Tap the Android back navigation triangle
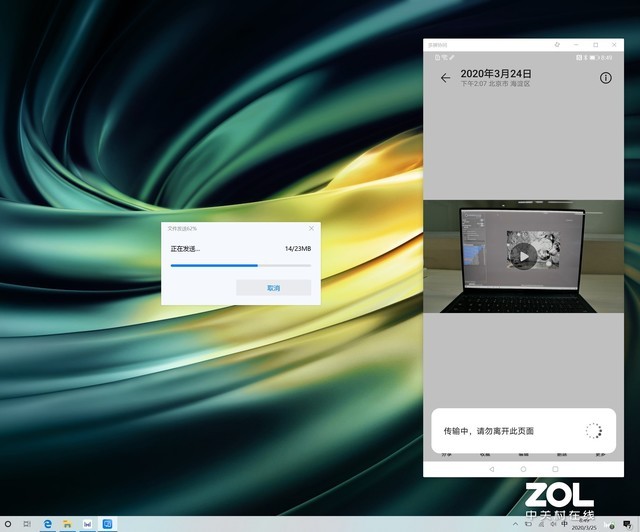This screenshot has width=640, height=532. coord(491,468)
